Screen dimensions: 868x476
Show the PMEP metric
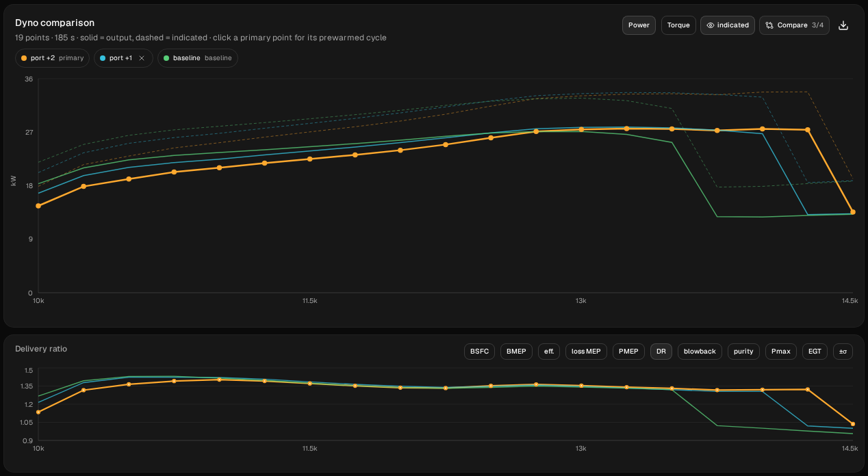coord(628,352)
